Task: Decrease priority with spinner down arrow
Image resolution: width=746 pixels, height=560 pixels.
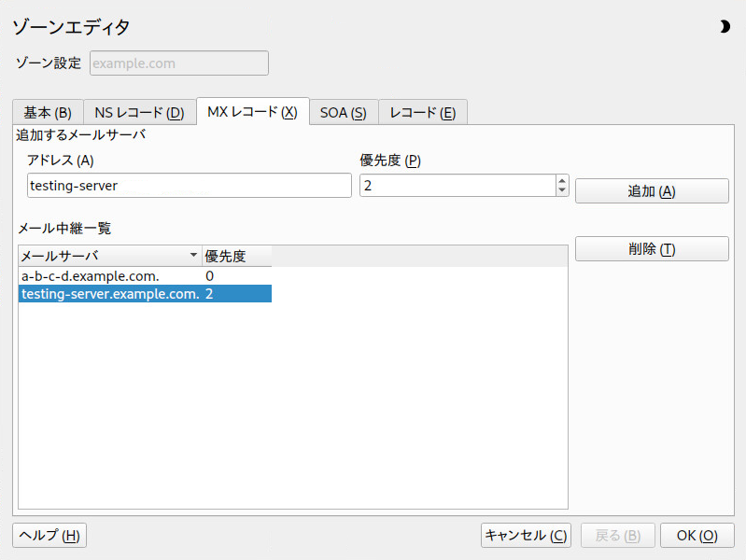Action: [x=562, y=190]
